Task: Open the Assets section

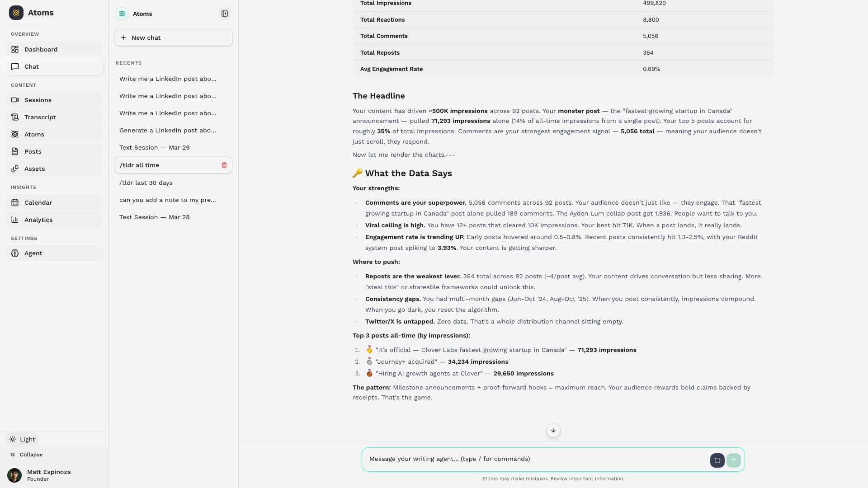Action: coord(34,169)
